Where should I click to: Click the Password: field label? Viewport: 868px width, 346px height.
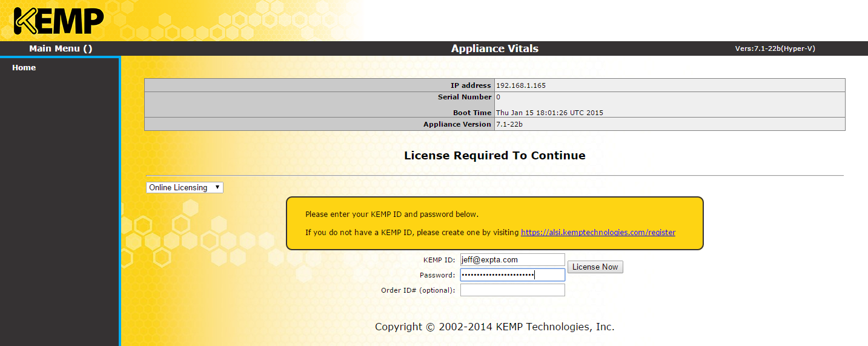pos(437,275)
